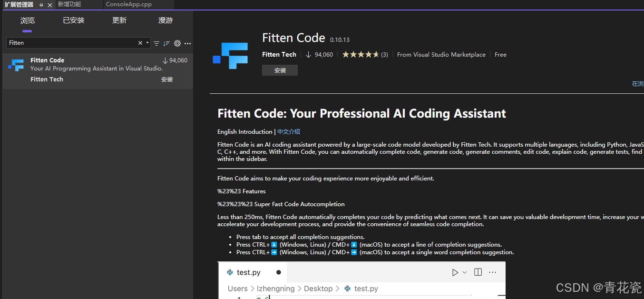Click the ellipsis menu next to the gear

(187, 43)
